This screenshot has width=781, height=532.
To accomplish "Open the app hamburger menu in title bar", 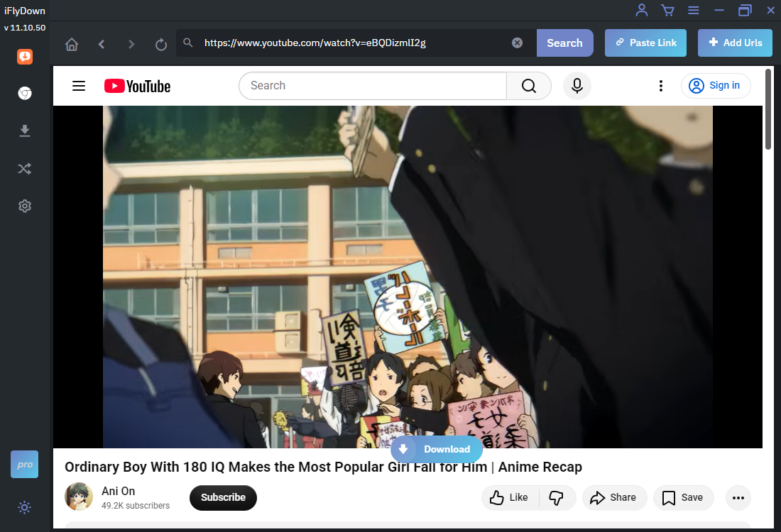I will (x=694, y=10).
